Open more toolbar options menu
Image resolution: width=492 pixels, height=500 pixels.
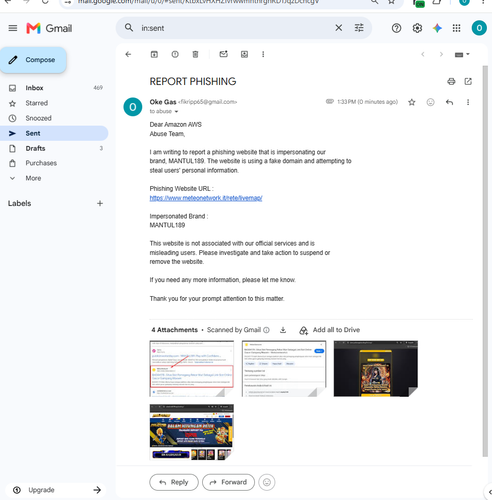click(263, 54)
